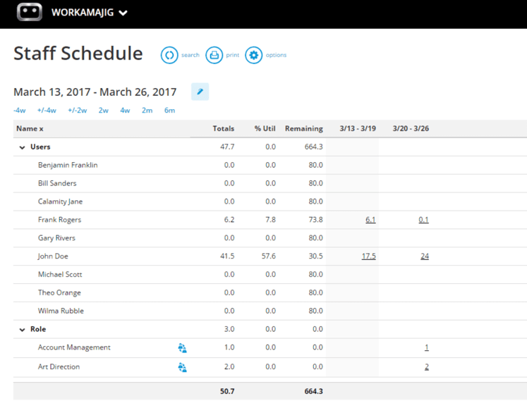The height and width of the screenshot is (420, 527).
Task: Select the +/-2w date range shortcut
Action: coord(78,110)
